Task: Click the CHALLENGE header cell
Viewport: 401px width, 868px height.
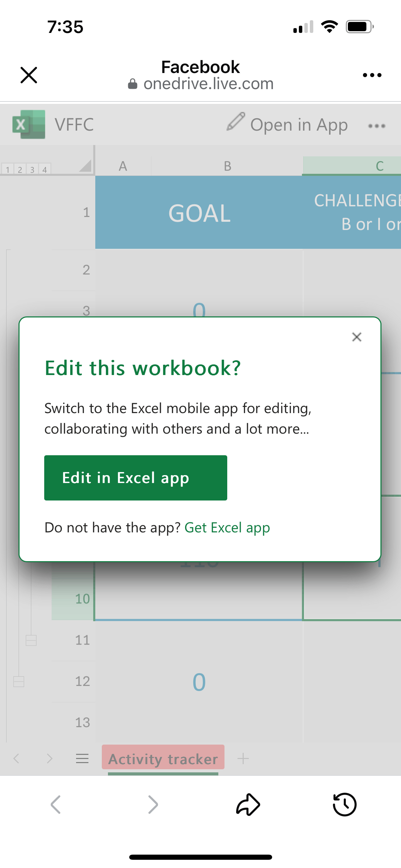Action: (x=352, y=213)
